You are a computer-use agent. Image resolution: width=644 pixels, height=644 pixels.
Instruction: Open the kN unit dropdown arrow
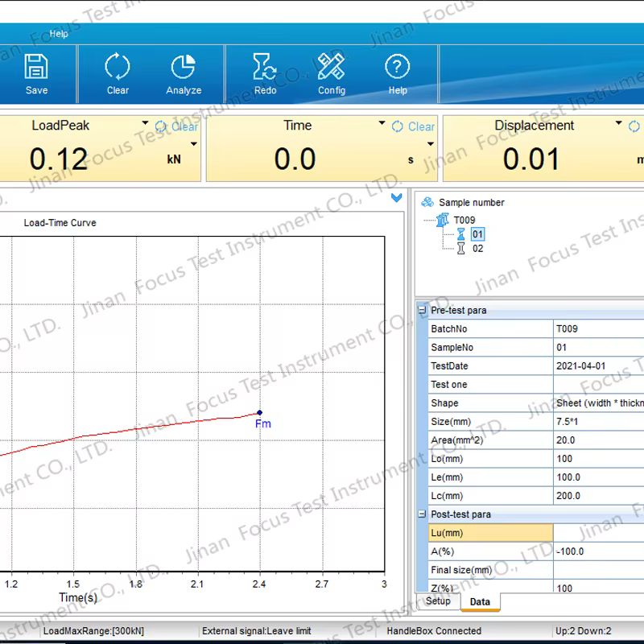click(193, 145)
